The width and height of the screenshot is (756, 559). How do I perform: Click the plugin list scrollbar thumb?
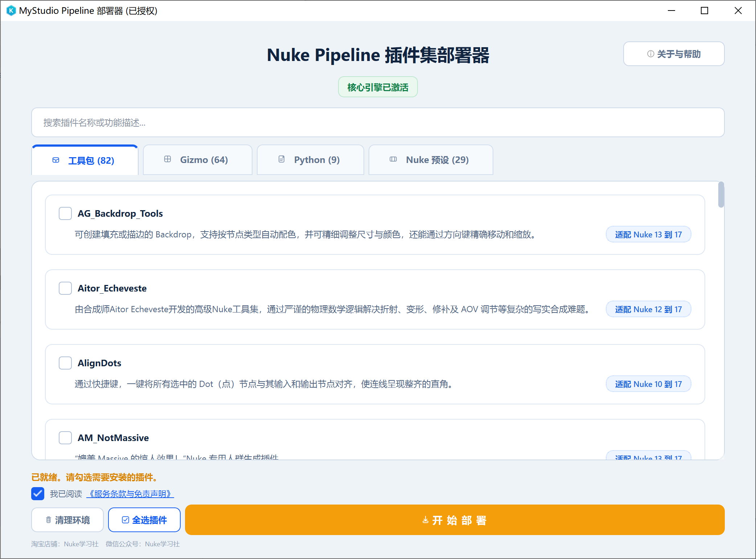pyautogui.click(x=721, y=195)
